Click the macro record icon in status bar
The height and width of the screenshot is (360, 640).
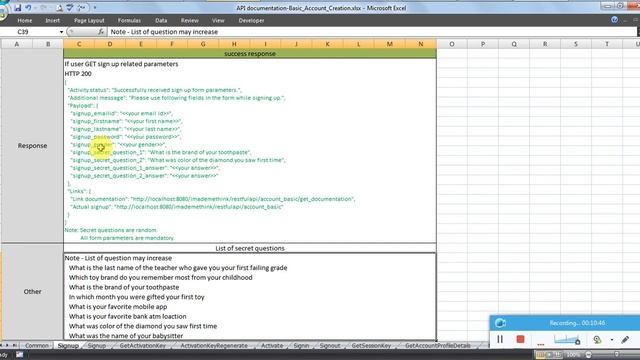click(x=19, y=355)
